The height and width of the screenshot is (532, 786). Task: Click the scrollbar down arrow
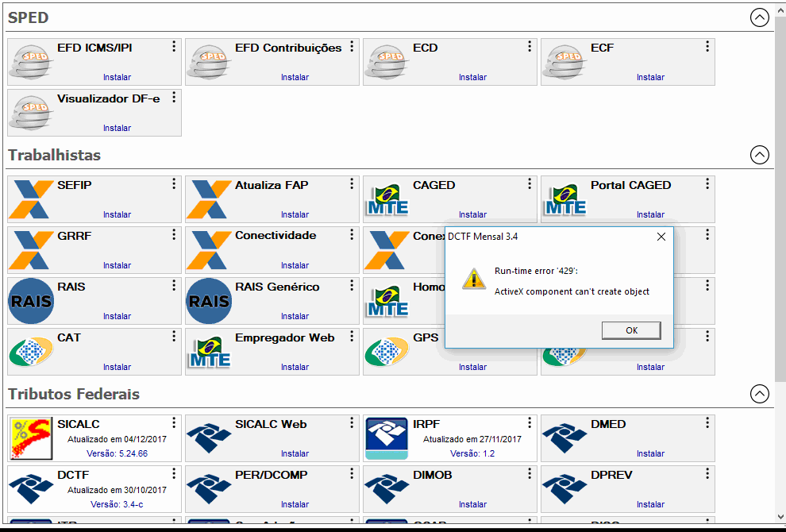[x=780, y=516]
